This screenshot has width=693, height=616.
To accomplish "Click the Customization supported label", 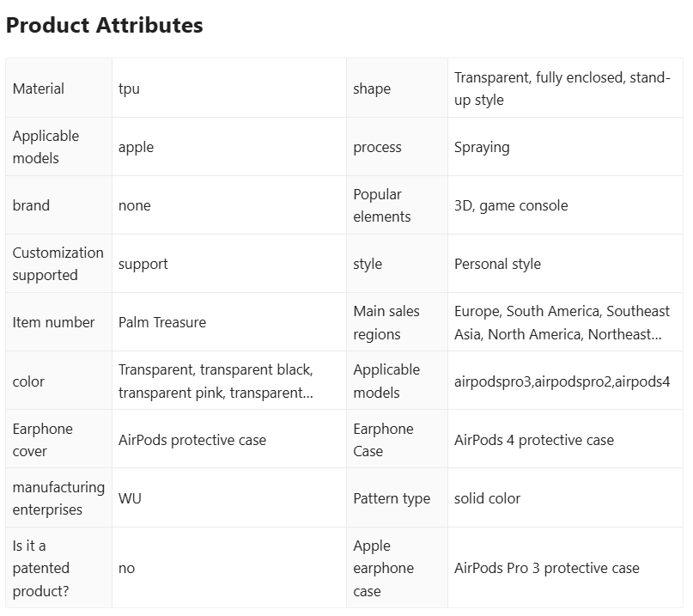I will (x=58, y=264).
